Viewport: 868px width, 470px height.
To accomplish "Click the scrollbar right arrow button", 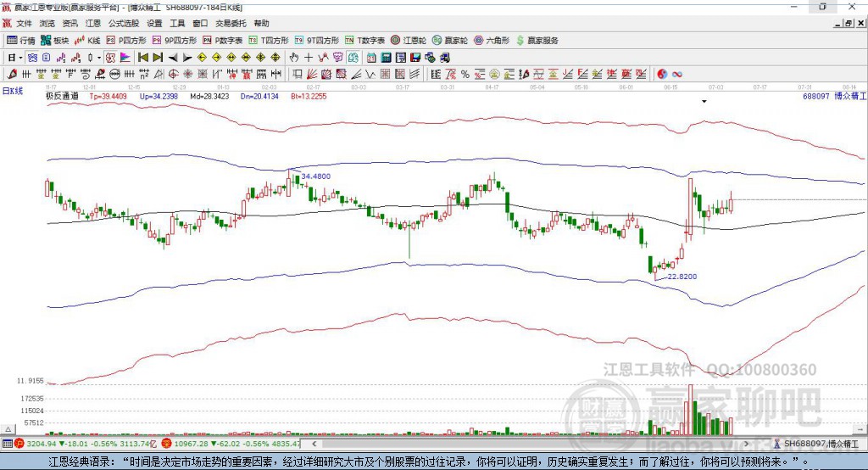I will click(746, 444).
